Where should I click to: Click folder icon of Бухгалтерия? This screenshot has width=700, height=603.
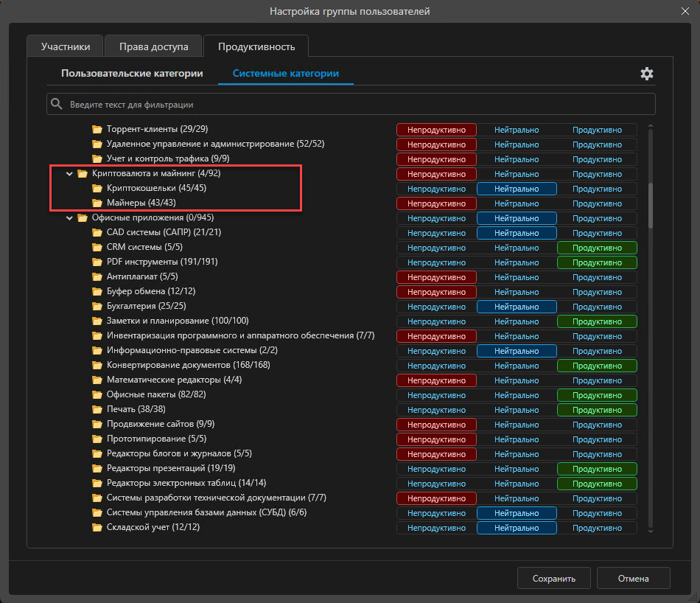tap(97, 307)
